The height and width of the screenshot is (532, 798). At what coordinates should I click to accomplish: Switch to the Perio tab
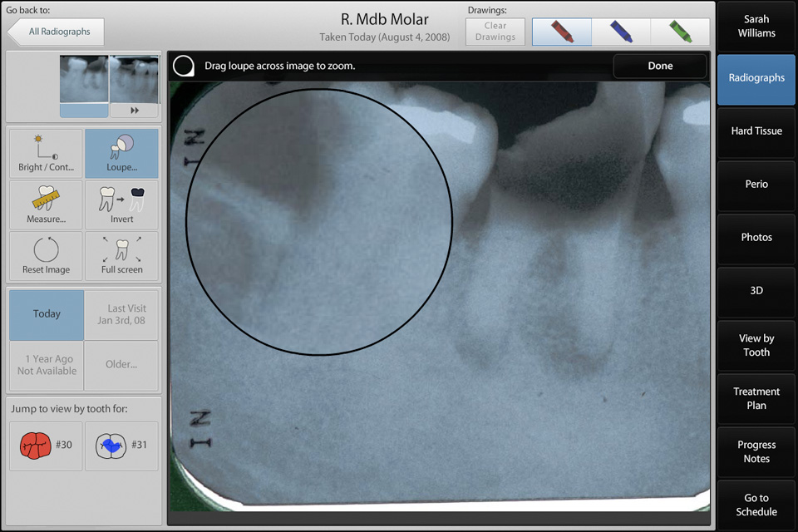[x=756, y=185]
